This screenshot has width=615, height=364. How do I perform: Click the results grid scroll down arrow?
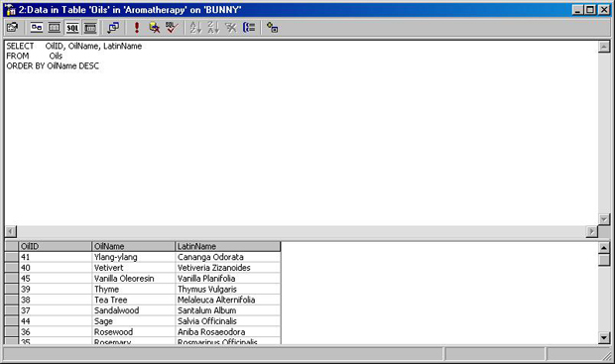(x=604, y=338)
